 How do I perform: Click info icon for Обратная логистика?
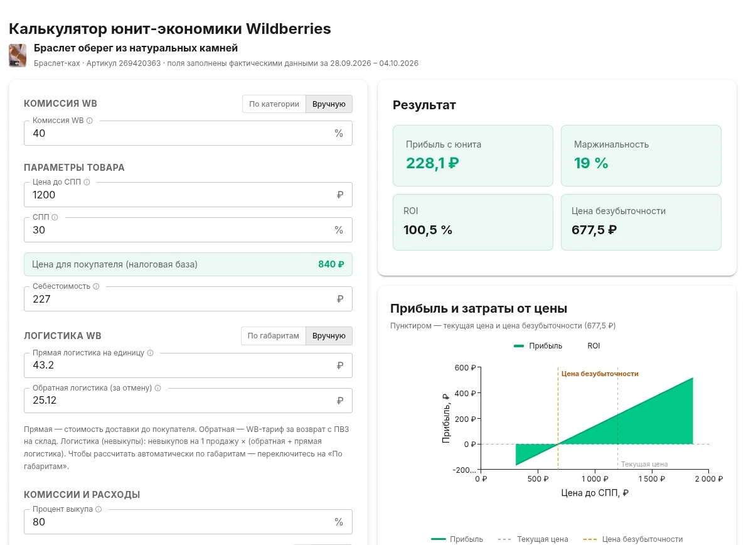[157, 388]
